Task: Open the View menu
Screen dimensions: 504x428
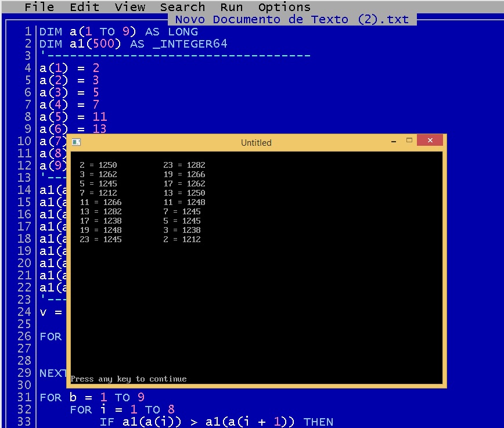Action: pos(129,8)
